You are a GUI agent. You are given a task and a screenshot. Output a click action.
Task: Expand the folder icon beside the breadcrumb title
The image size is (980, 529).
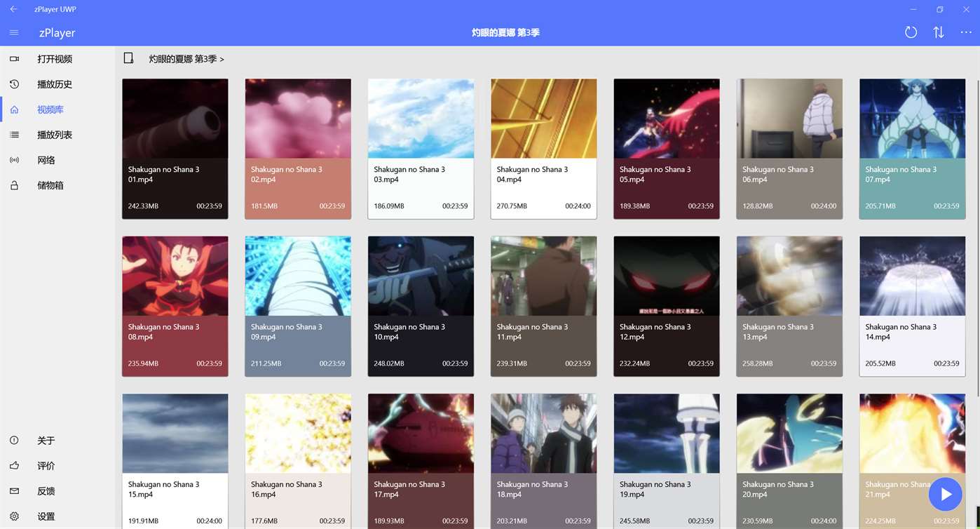pos(129,58)
